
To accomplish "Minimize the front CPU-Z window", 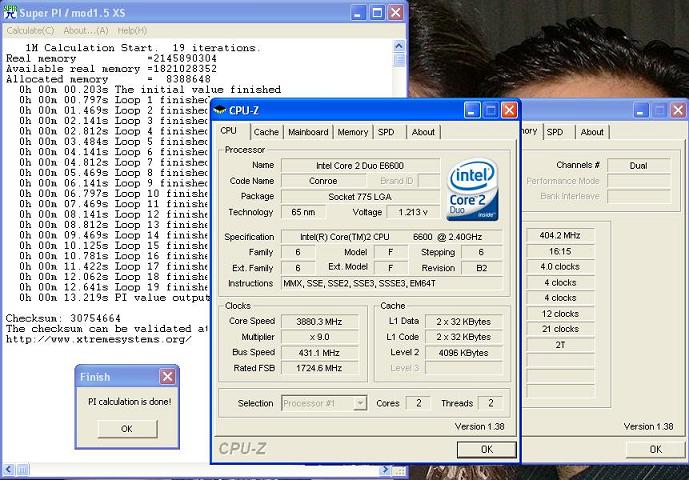I will click(472, 110).
